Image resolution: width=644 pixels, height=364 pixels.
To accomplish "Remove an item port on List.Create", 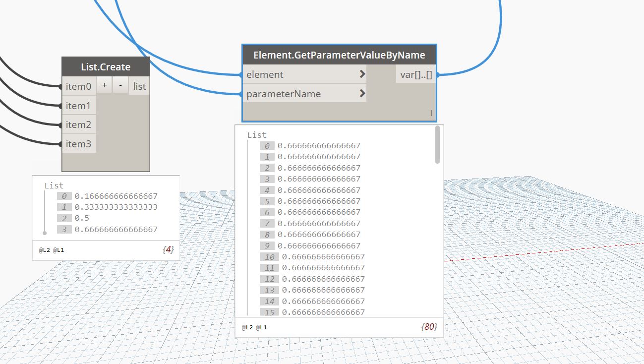I will (120, 85).
